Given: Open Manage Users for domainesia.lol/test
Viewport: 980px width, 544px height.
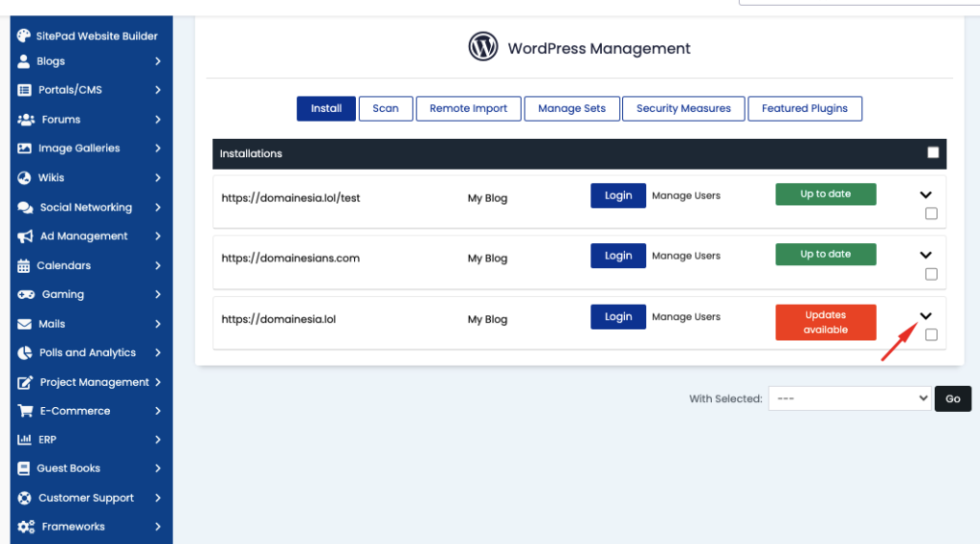Looking at the screenshot, I should [x=686, y=195].
